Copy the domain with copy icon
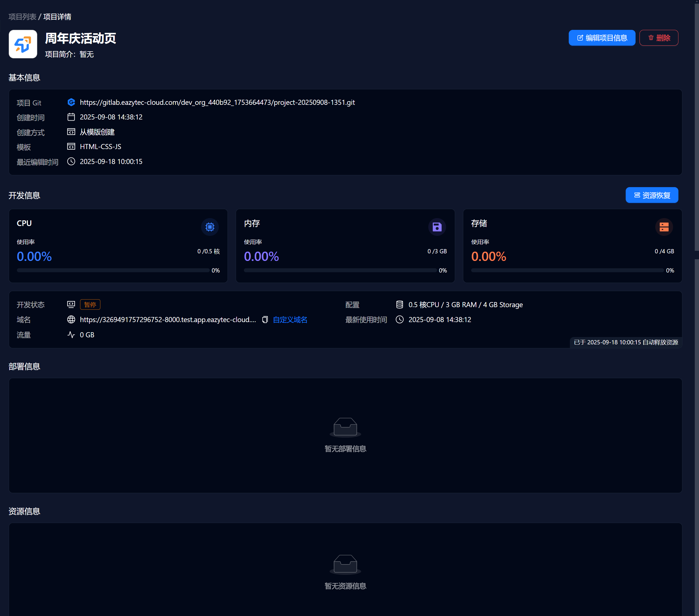 pos(265,320)
